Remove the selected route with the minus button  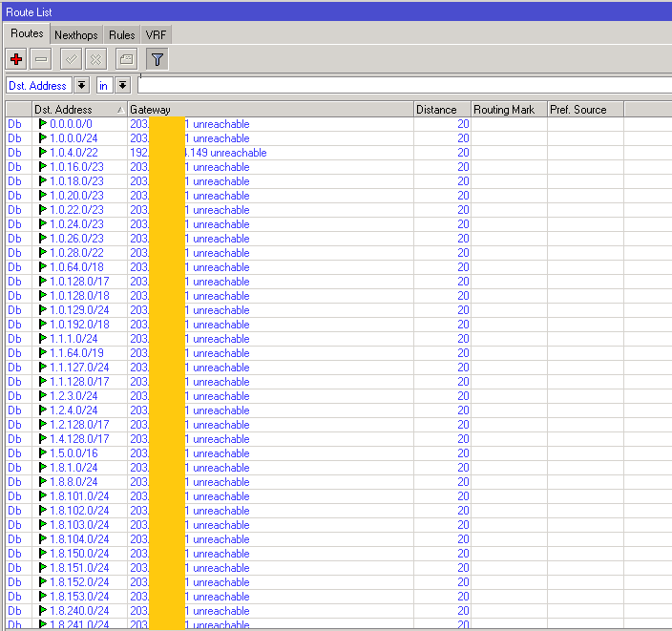(x=41, y=59)
